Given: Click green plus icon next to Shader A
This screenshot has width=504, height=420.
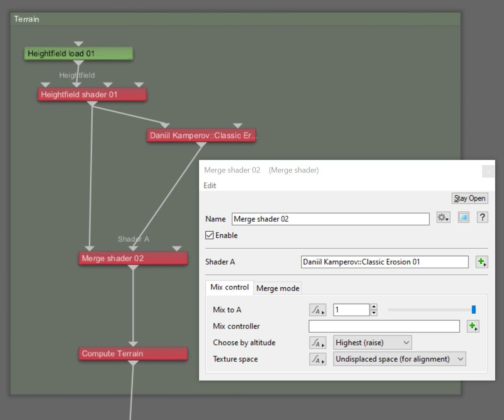Looking at the screenshot, I should point(482,262).
